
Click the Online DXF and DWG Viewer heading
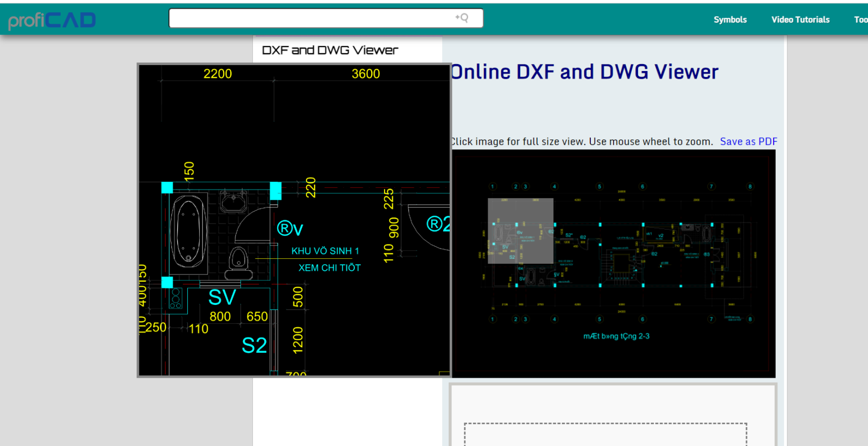point(585,72)
